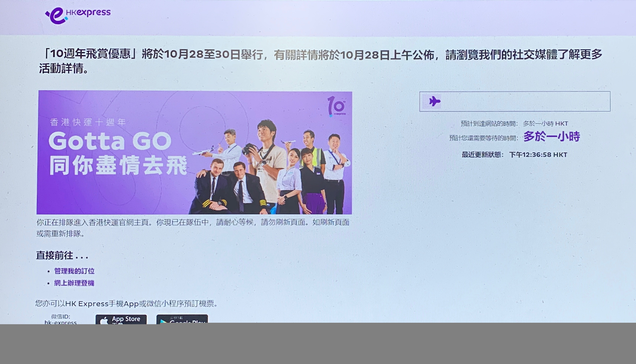Tap the App Store download badge
This screenshot has width=636, height=364.
[x=121, y=319]
